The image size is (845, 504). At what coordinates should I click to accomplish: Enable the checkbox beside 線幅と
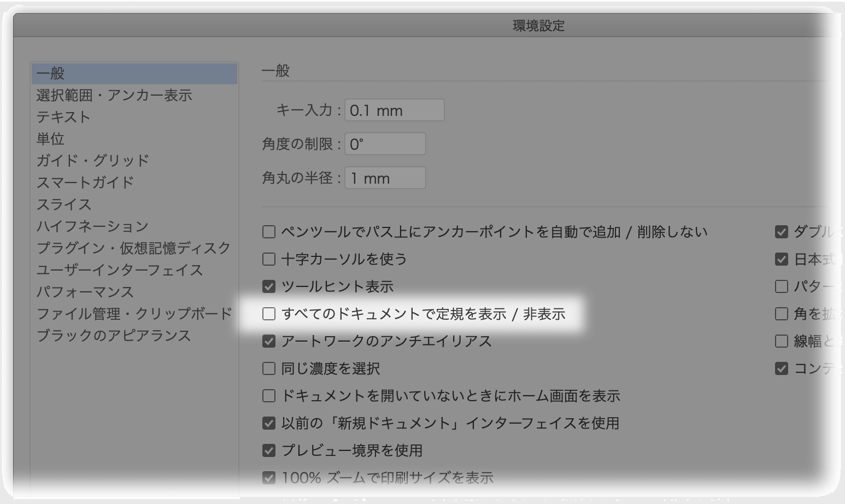782,341
